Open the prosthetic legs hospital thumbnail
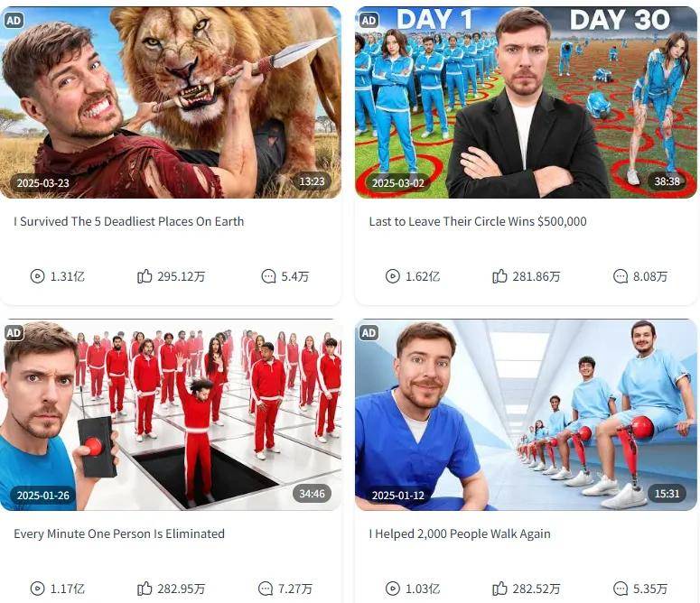Viewport: 700px width, 603px height. 526,414
